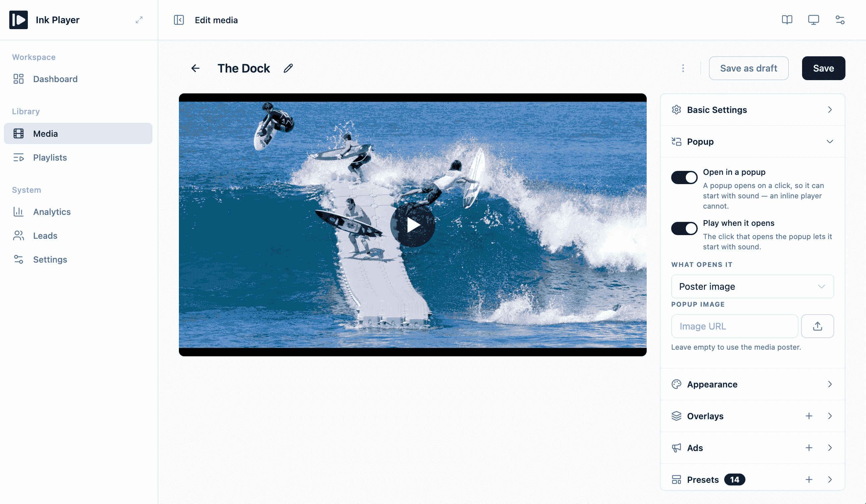This screenshot has height=504, width=866.
Task: Open the three-dot more options menu
Action: click(683, 68)
